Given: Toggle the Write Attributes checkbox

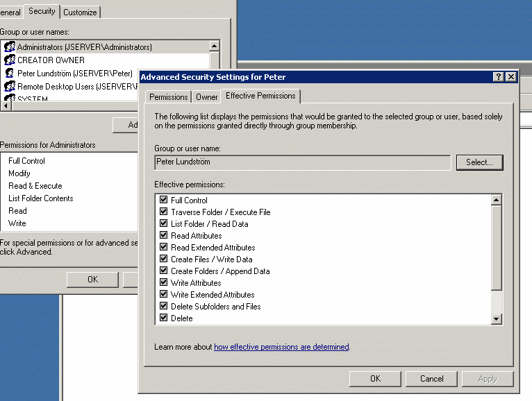Looking at the screenshot, I should [x=163, y=282].
